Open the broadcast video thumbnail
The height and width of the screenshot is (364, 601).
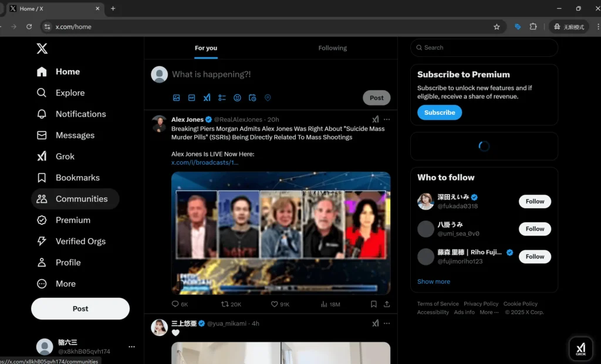coord(281,233)
